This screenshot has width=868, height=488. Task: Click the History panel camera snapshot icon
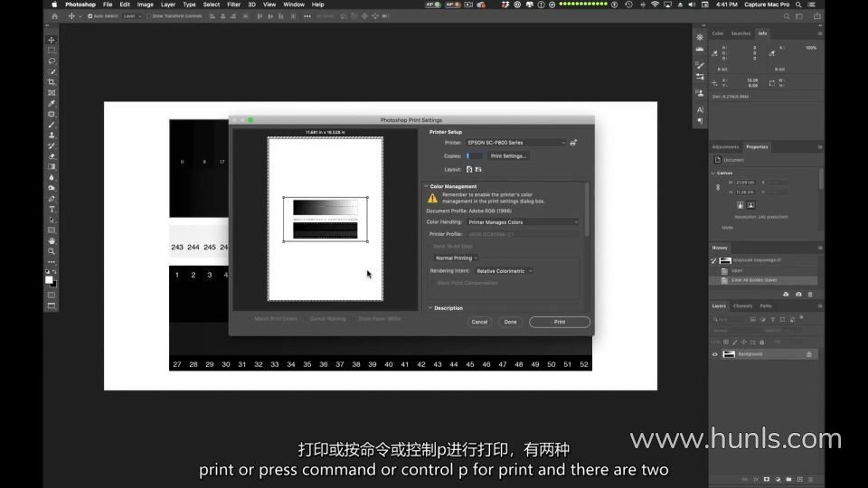[798, 295]
